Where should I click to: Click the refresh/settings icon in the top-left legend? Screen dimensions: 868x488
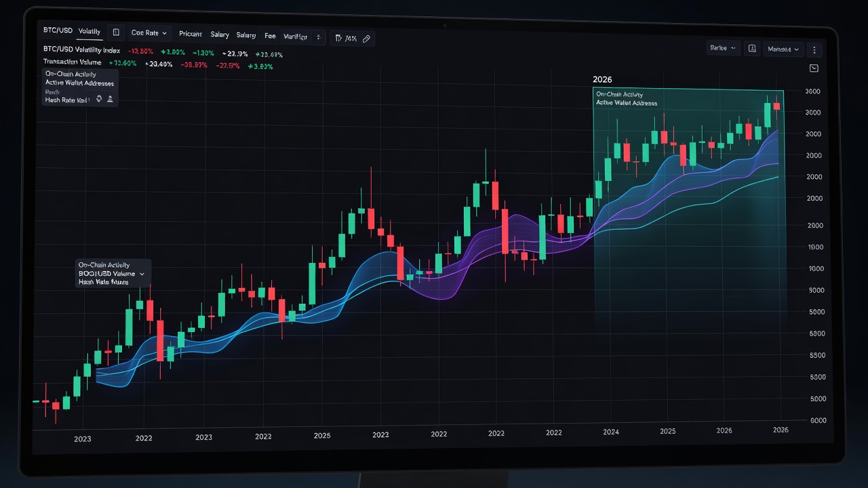pyautogui.click(x=99, y=99)
